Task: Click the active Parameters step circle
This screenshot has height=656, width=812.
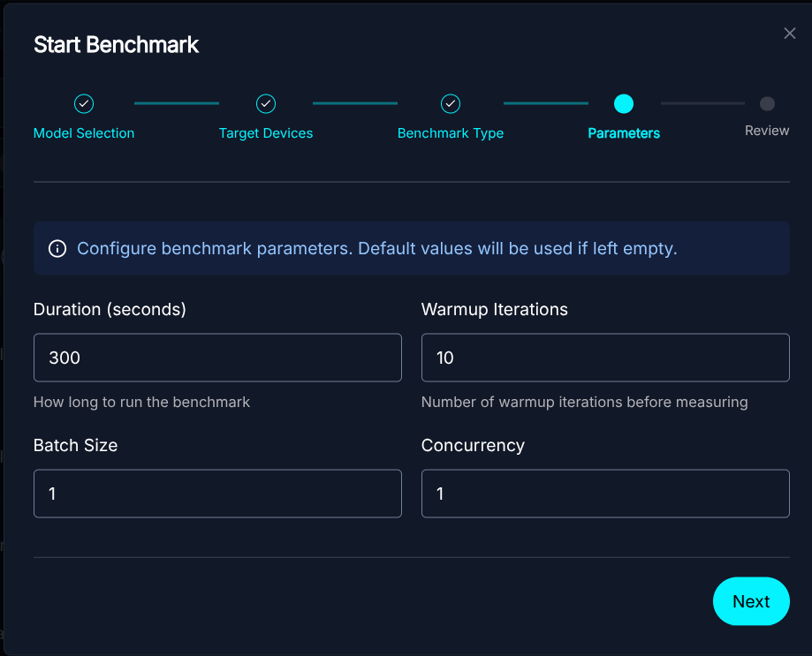Action: coord(624,104)
